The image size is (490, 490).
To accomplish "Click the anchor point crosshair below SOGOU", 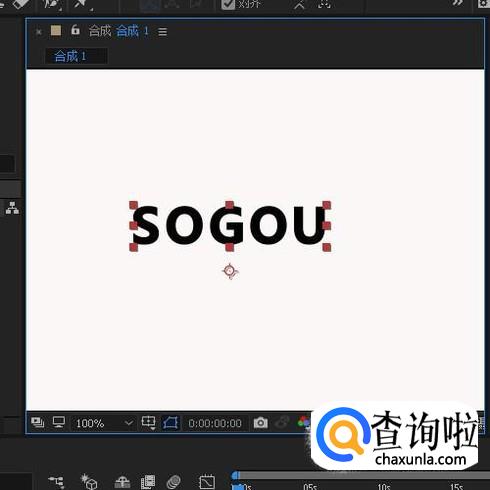I will point(230,271).
